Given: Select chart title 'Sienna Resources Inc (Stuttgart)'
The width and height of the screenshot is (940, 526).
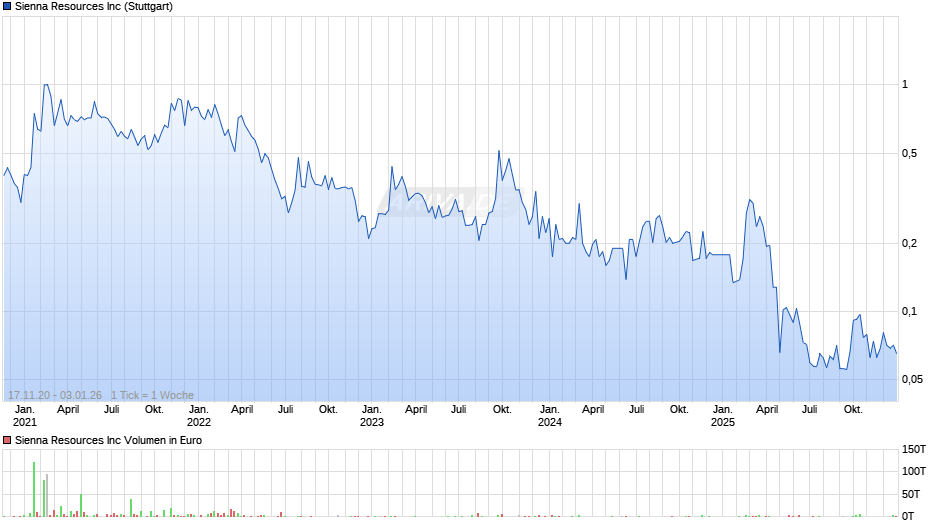Looking at the screenshot, I should 94,7.
